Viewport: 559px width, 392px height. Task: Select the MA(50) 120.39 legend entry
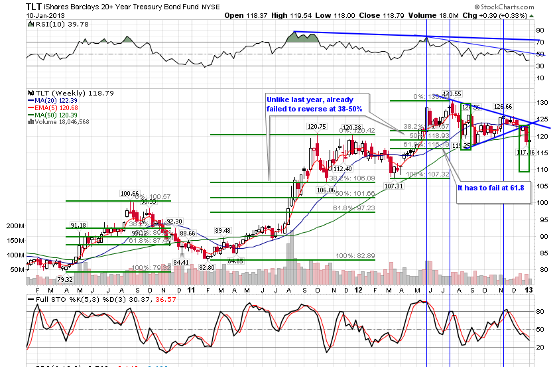53,115
